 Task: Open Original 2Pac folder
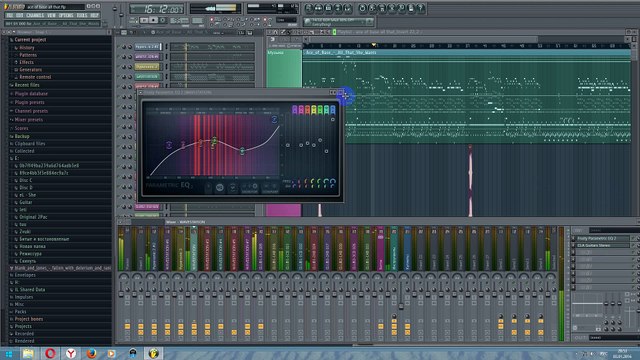click(33, 217)
